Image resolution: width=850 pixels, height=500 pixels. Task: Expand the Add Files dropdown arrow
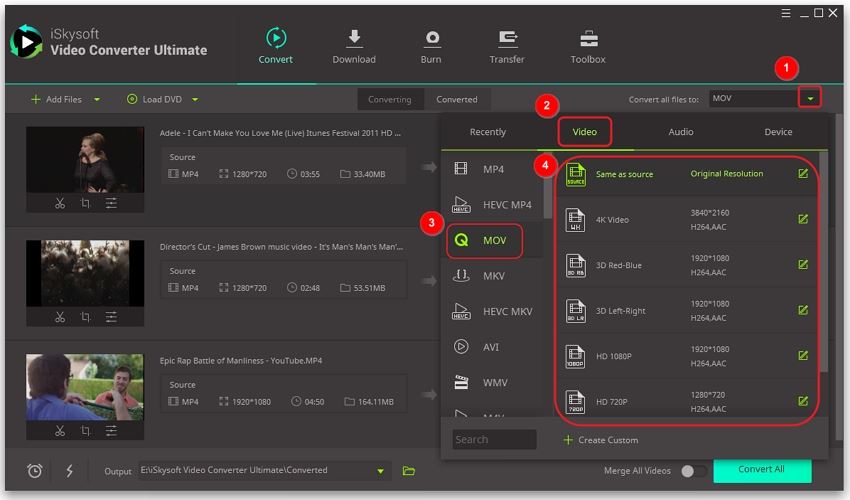(x=97, y=99)
